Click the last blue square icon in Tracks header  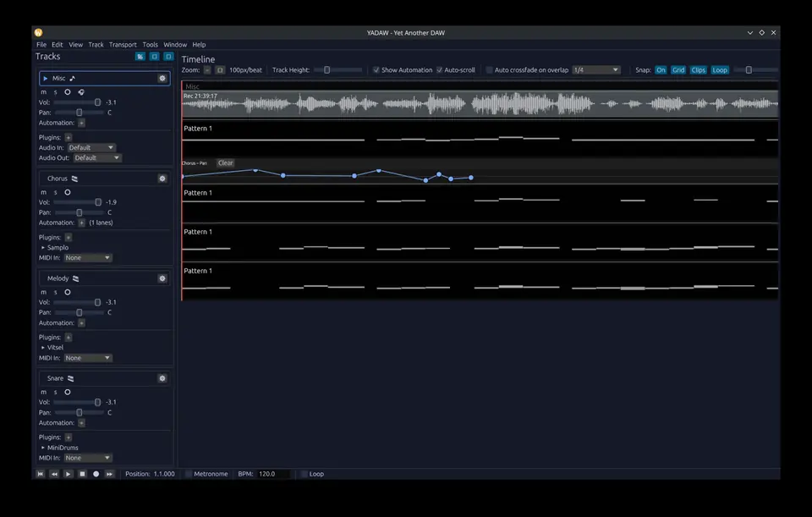[x=168, y=57]
